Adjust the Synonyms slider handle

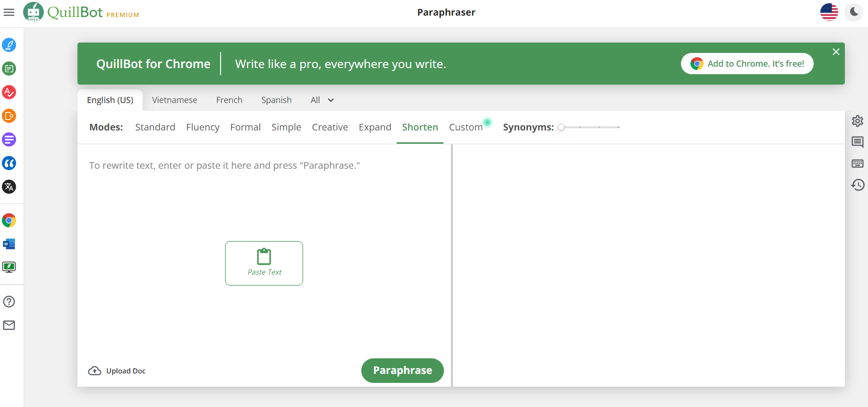point(561,127)
